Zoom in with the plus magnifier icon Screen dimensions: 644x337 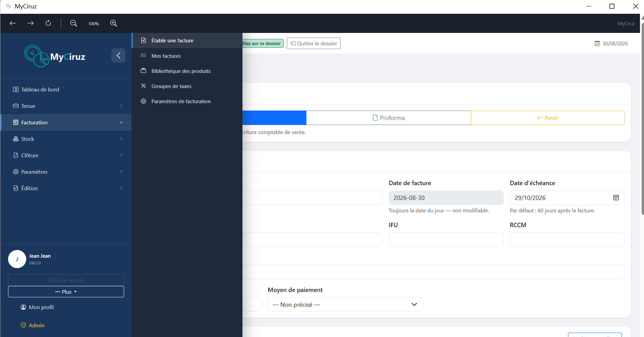pos(114,23)
